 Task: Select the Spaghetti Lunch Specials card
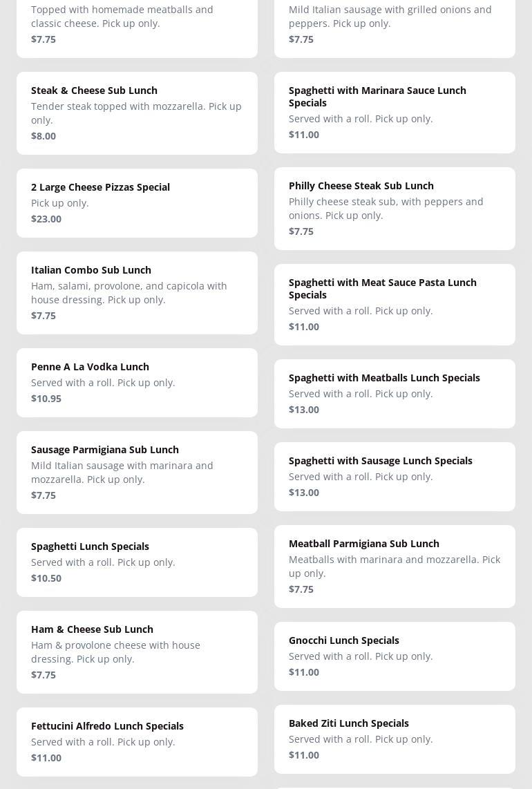(137, 562)
